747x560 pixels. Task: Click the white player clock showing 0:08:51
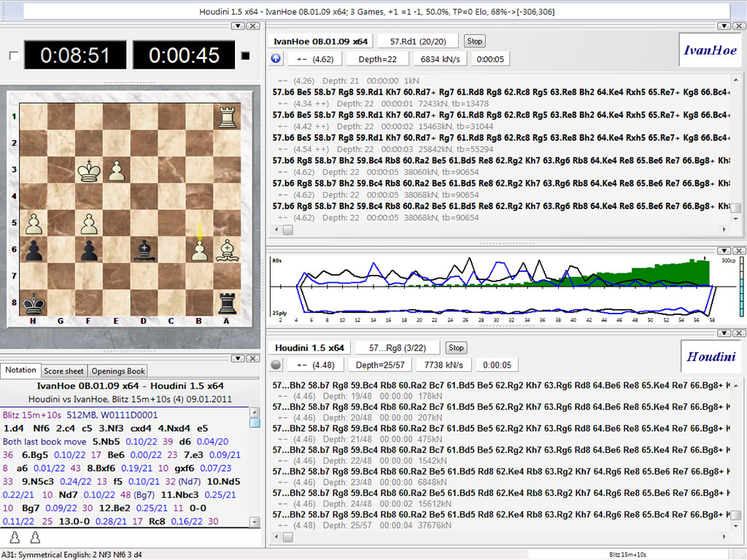click(75, 55)
